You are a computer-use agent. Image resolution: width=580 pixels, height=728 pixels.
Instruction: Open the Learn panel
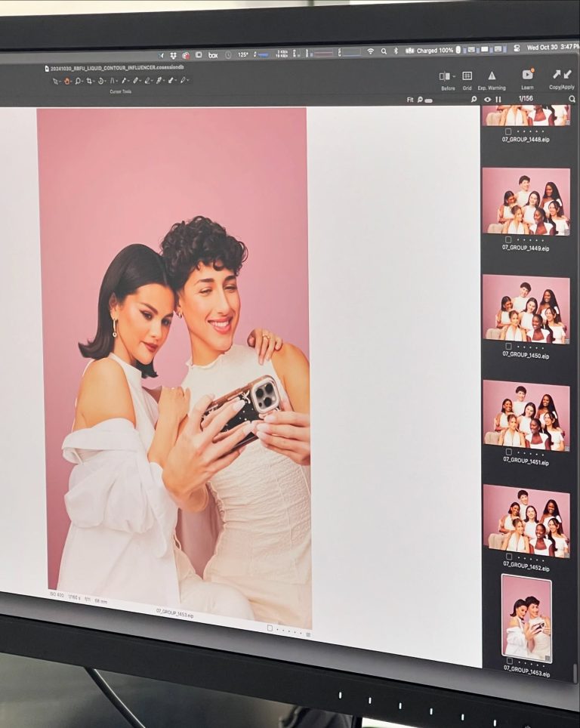(x=527, y=75)
